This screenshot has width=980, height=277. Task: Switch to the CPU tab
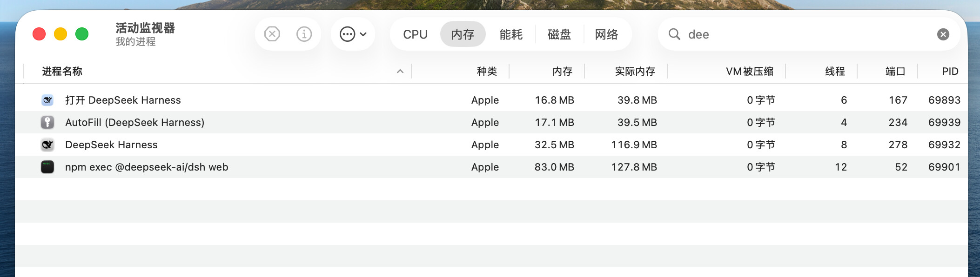[x=415, y=34]
